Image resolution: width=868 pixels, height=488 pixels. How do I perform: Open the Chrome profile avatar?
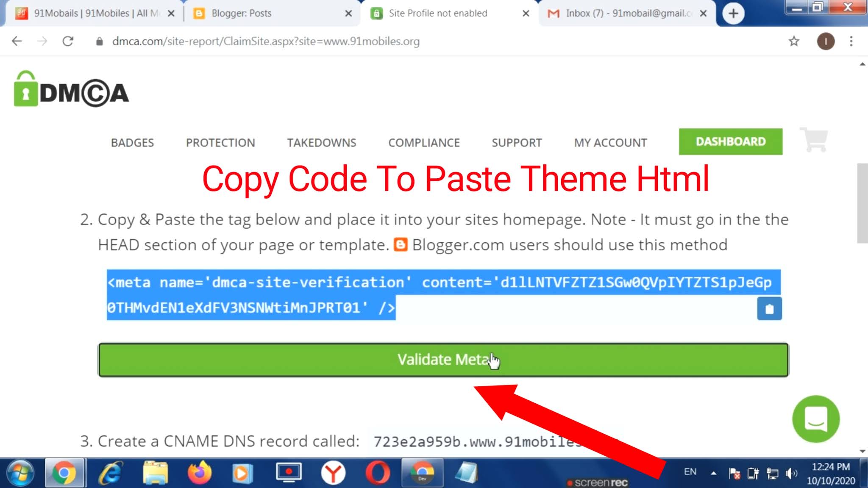click(826, 41)
